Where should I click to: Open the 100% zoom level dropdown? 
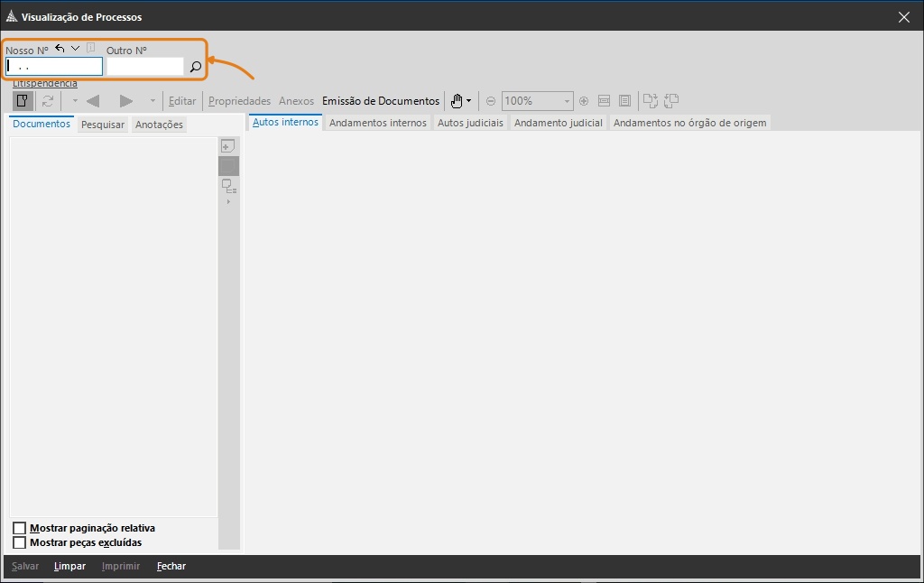(x=567, y=101)
